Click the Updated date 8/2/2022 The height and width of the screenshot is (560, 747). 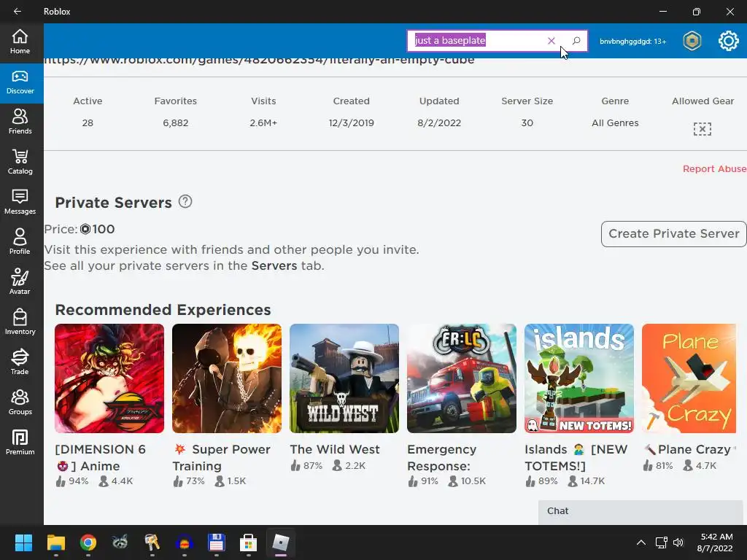(439, 122)
